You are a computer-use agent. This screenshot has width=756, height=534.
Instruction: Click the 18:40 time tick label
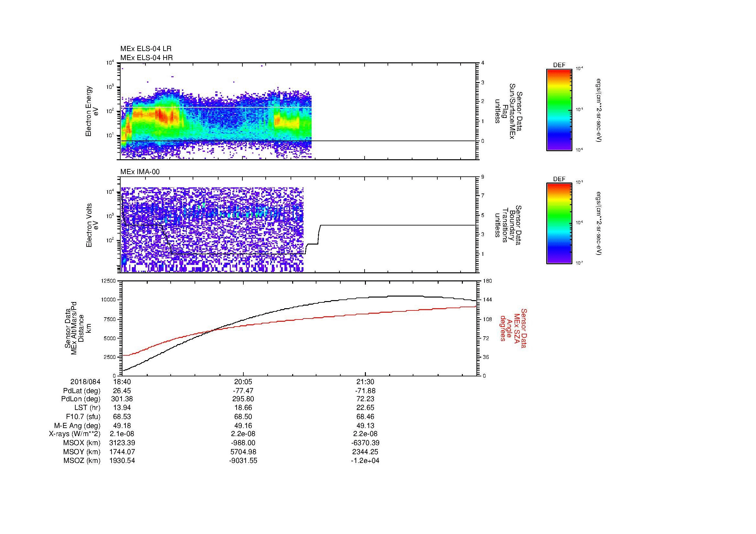[x=122, y=382]
